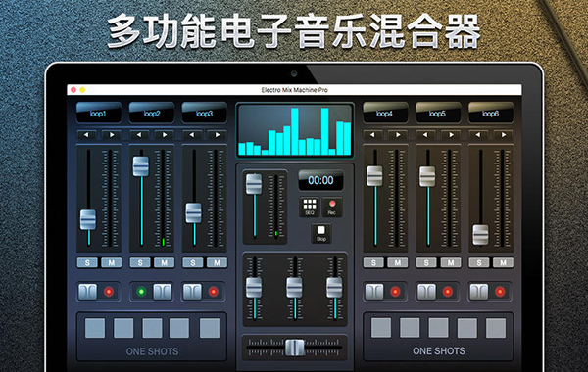Open the SEQ sequencer grid
The image size is (588, 372).
click(310, 208)
